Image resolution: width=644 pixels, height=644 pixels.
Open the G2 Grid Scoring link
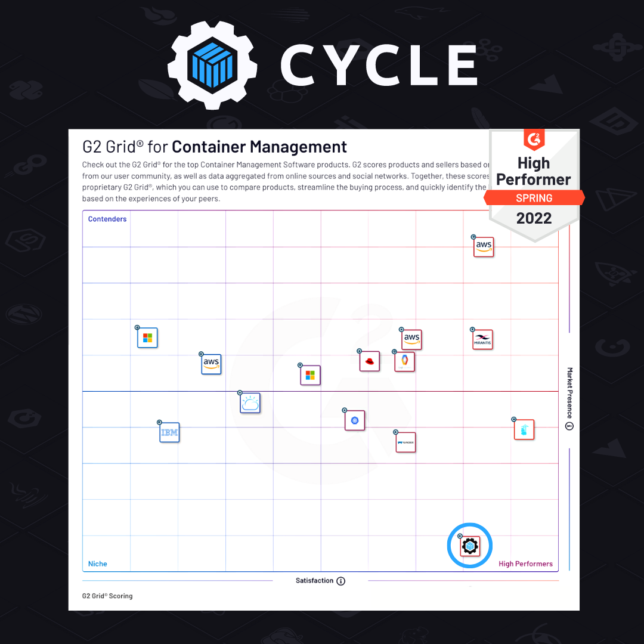tap(107, 596)
